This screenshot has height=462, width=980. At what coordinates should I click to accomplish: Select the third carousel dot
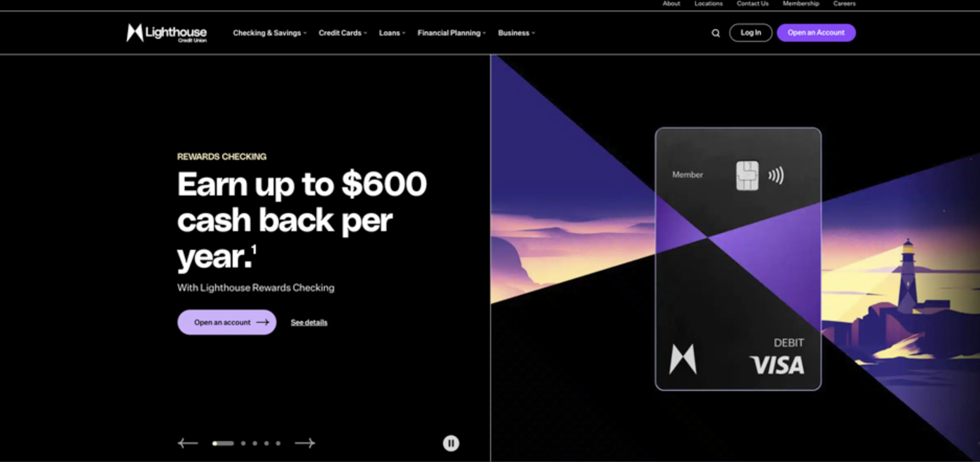click(255, 443)
